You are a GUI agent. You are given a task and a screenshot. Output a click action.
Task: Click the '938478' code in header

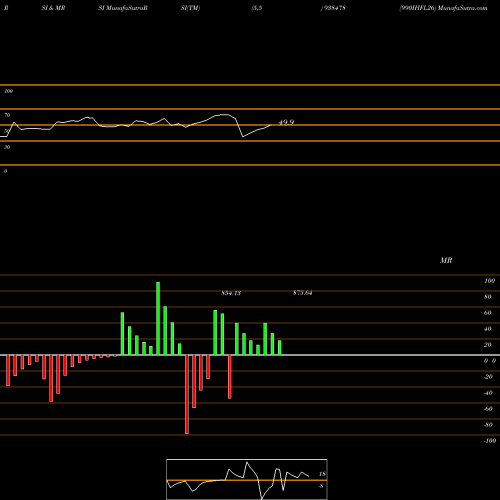[x=334, y=8]
